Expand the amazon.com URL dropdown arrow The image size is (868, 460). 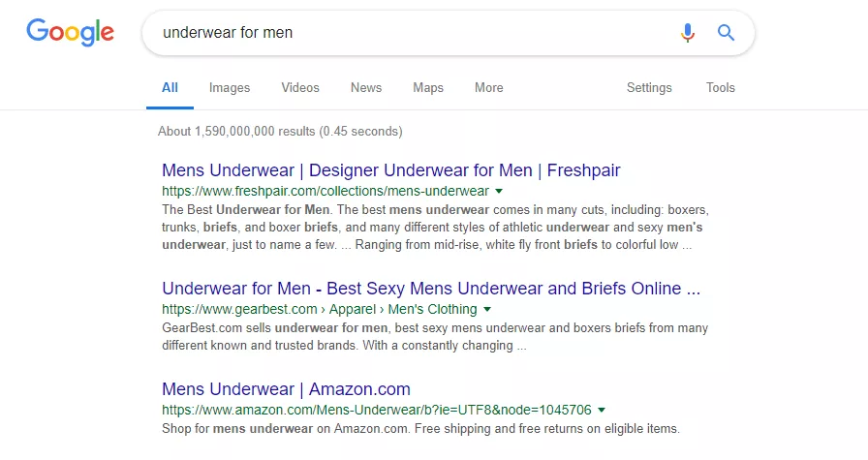point(602,411)
